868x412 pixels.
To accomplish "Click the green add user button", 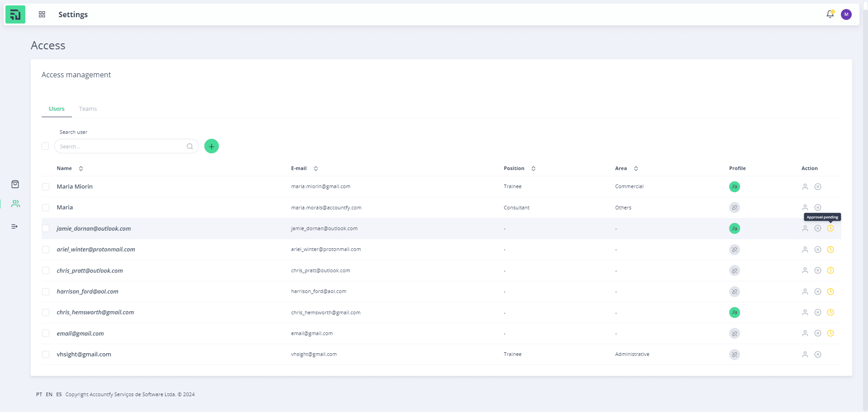I will (212, 146).
